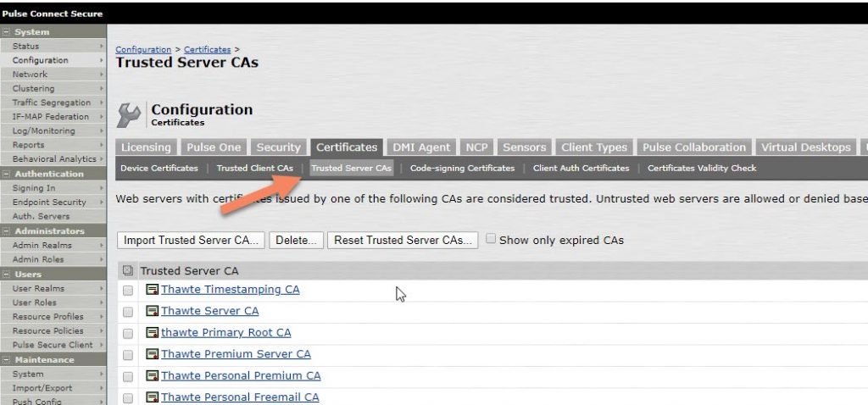Tick the checkbox for Thawte Server CA
This screenshot has height=405, width=868.
tap(128, 312)
